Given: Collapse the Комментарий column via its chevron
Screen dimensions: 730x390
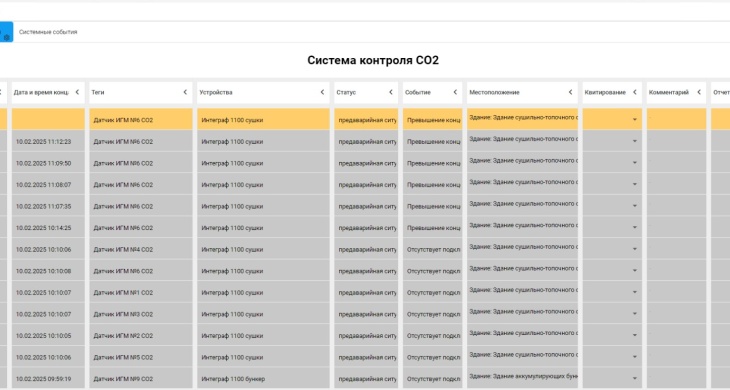Looking at the screenshot, I should (x=699, y=92).
